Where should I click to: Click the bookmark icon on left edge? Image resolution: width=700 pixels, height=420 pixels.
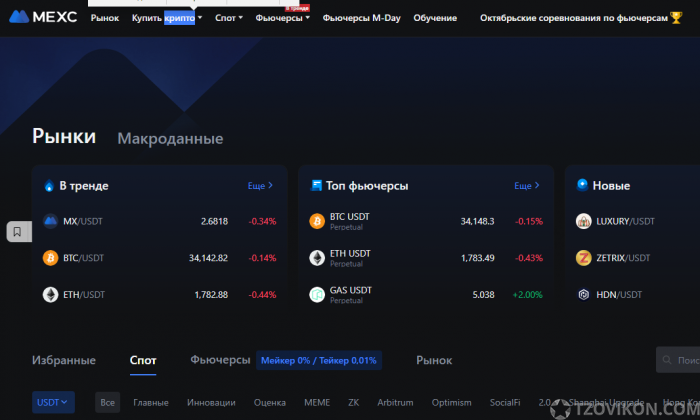17,232
